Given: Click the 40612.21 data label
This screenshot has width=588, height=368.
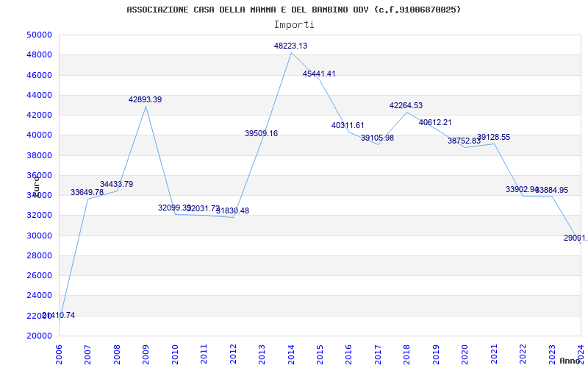Looking at the screenshot, I should pyautogui.click(x=435, y=122).
